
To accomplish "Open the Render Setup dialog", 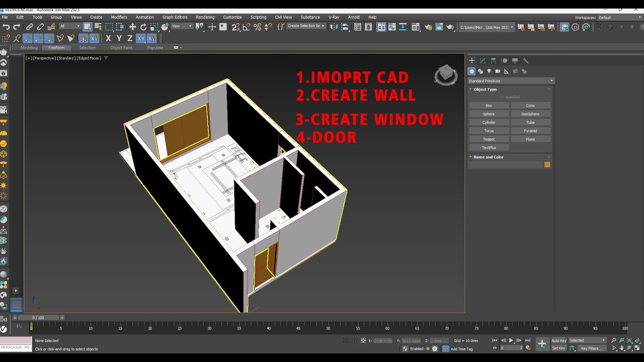I will pos(428,27).
